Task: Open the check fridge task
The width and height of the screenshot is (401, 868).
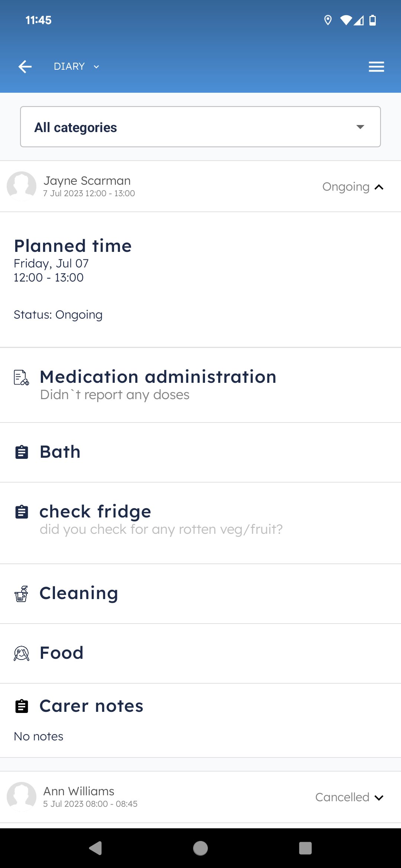Action: 95,512
